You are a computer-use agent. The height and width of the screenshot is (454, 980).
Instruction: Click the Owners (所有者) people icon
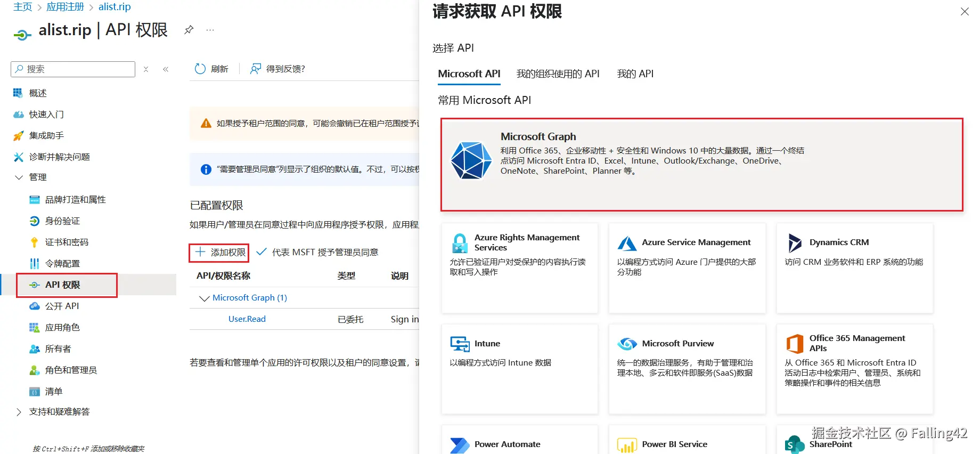(35, 348)
